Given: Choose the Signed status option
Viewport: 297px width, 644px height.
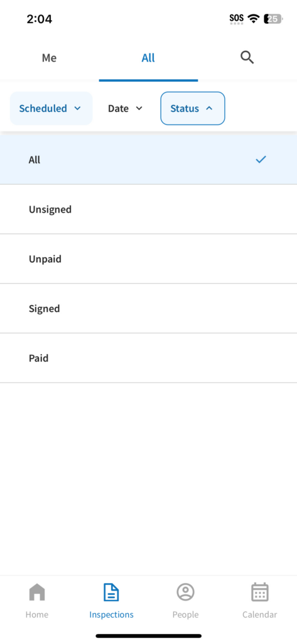Looking at the screenshot, I should click(148, 308).
